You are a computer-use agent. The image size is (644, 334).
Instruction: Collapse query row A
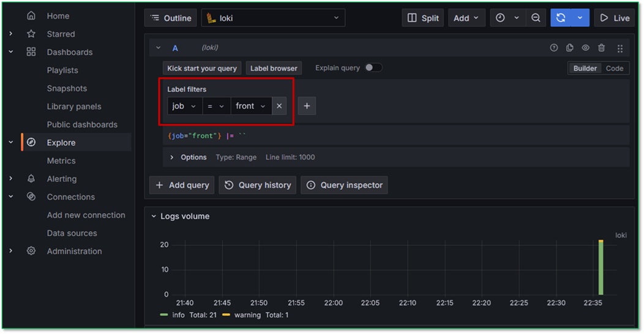[158, 48]
